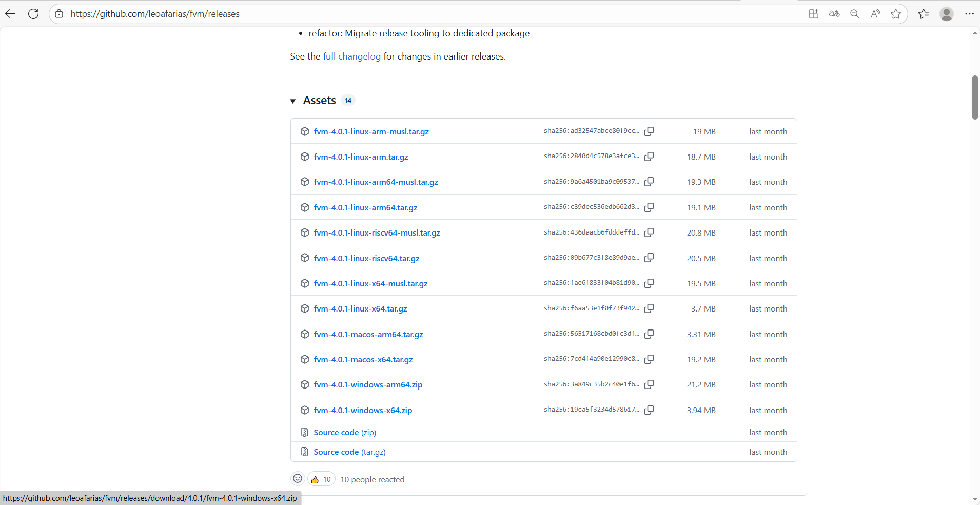Click the scrollbar up arrow

(975, 33)
